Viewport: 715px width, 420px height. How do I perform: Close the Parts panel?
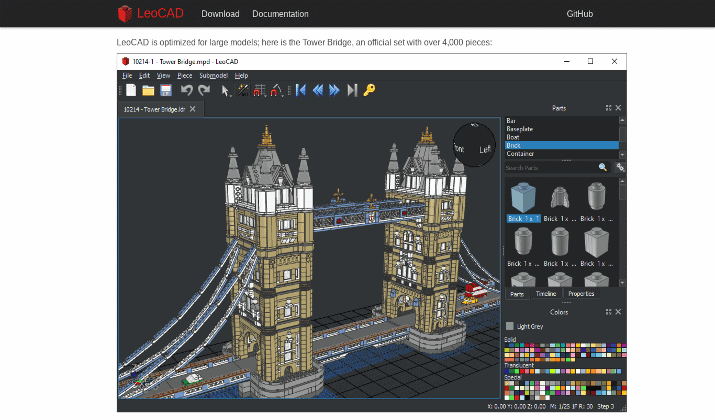click(x=618, y=108)
